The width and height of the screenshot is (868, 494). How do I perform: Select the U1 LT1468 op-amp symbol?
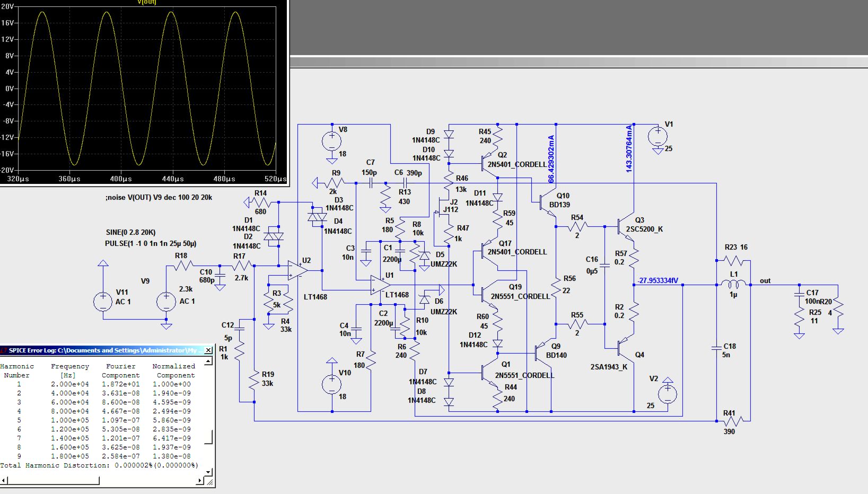click(381, 285)
